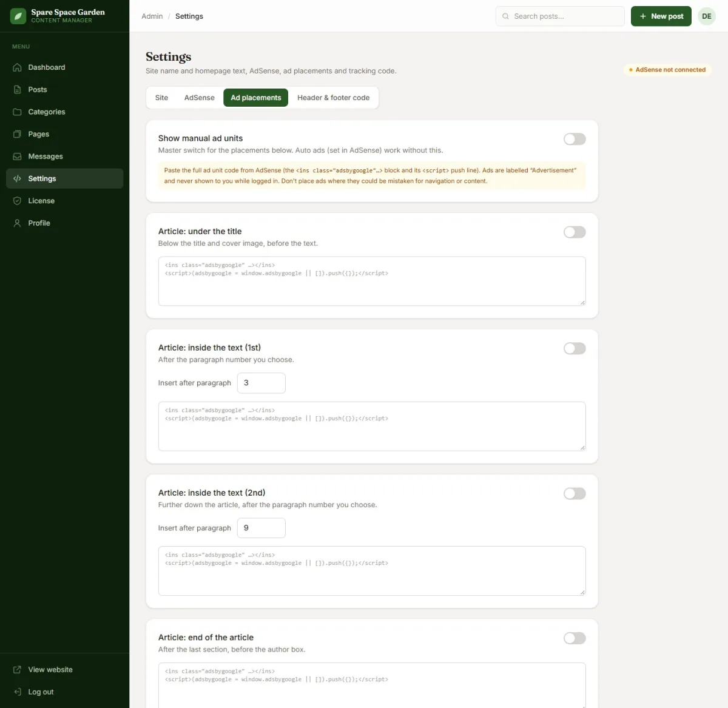
Task: Click the magnifier icon in search box
Action: [x=505, y=16]
